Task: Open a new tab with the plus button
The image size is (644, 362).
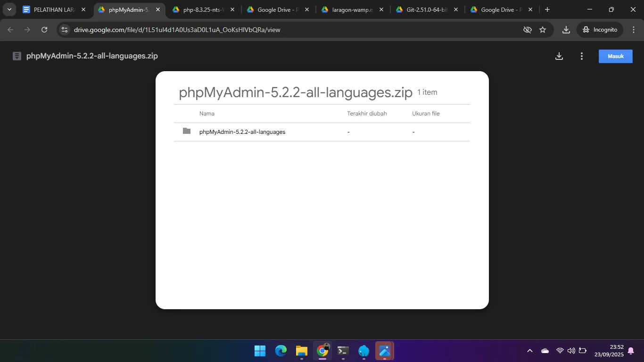Action: pyautogui.click(x=547, y=9)
